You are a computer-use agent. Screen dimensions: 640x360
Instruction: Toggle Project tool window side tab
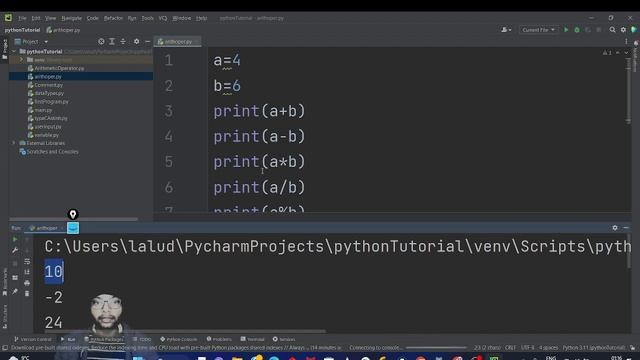pyautogui.click(x=5, y=49)
